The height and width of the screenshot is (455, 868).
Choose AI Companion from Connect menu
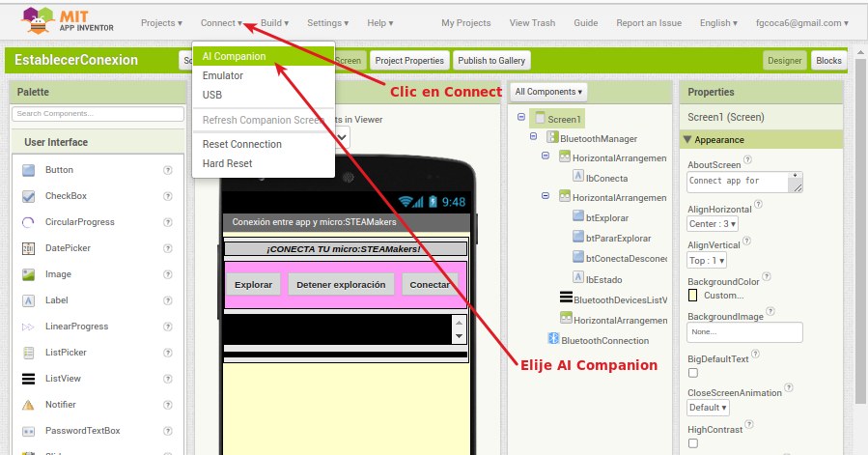[x=264, y=56]
